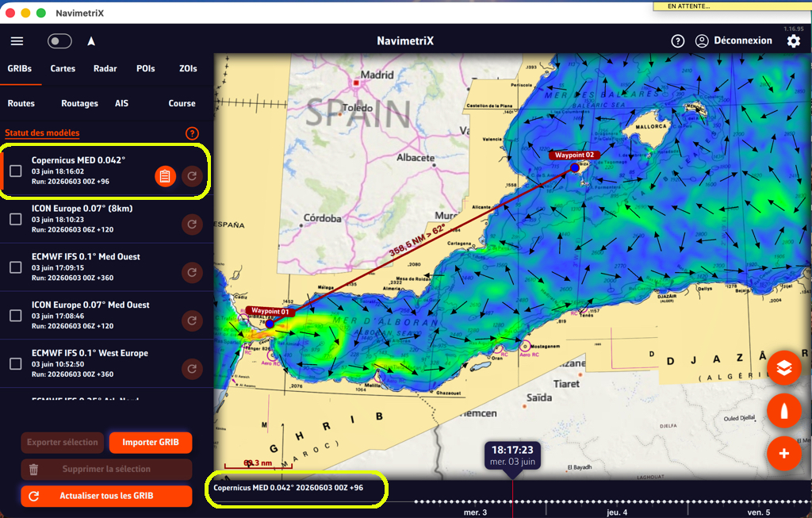Refresh ICON Europe 0.07° (8km) GRIB
This screenshot has height=518, width=812.
[192, 224]
